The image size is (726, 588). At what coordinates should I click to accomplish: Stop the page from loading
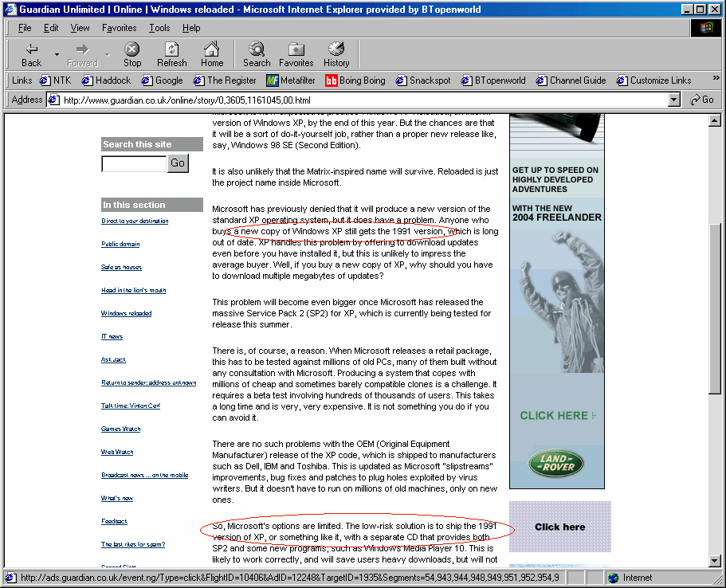point(132,55)
